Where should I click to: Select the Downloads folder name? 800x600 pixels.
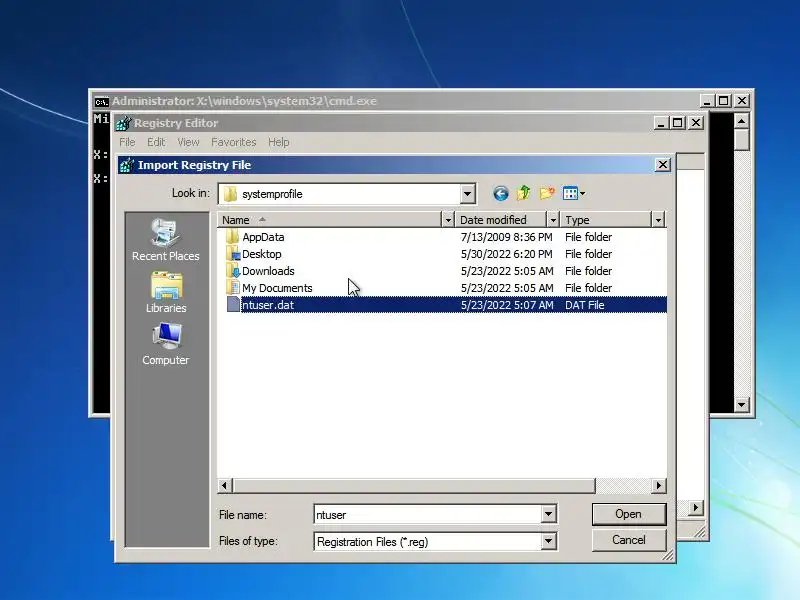pyautogui.click(x=268, y=271)
